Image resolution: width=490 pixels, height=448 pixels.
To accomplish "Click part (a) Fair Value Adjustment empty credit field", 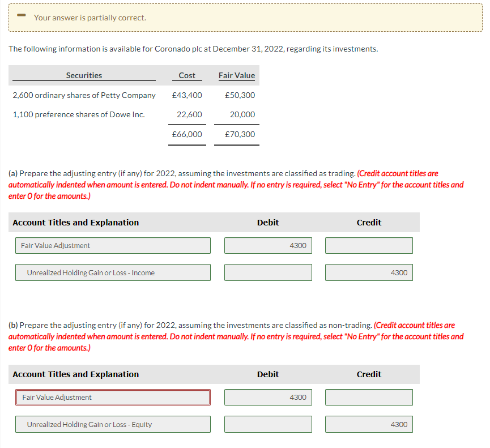I will (x=369, y=246).
